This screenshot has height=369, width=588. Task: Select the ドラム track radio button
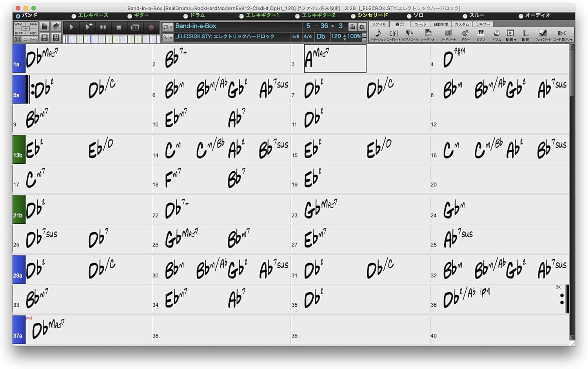tap(186, 16)
